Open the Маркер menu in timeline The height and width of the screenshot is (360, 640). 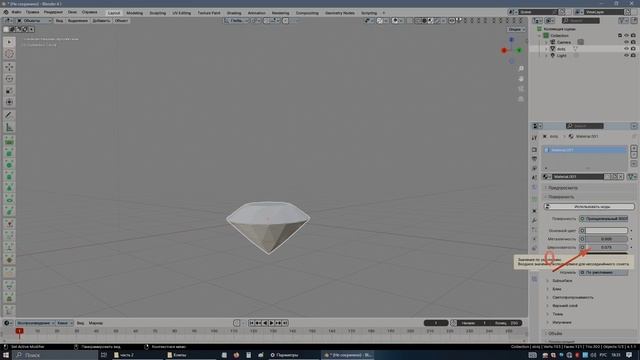click(96, 323)
